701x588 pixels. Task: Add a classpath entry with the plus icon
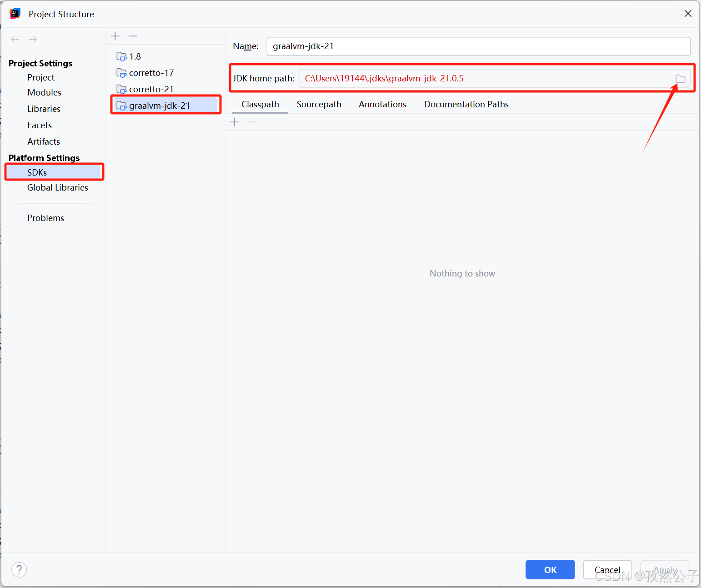235,122
